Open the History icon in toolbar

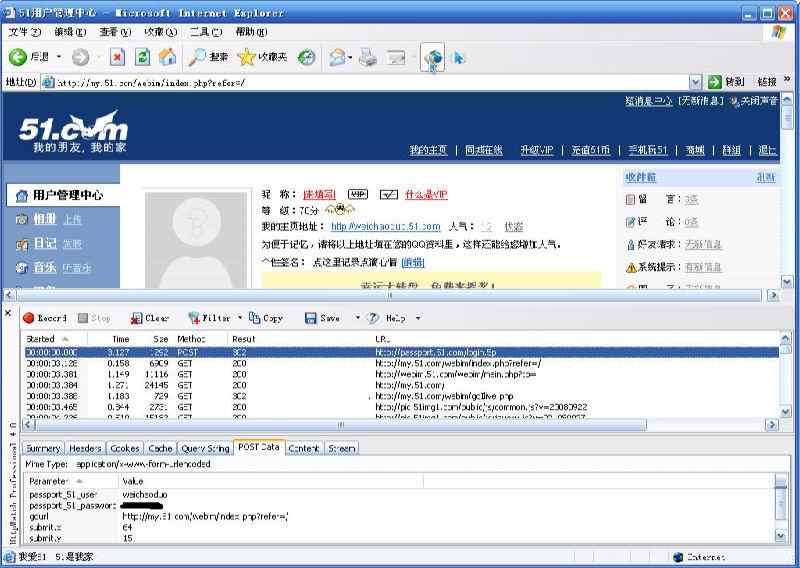pos(307,57)
